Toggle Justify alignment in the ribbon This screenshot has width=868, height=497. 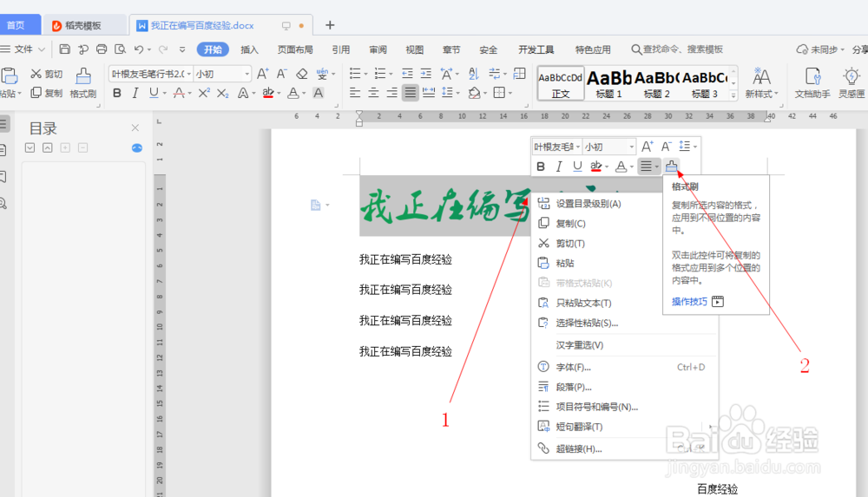(411, 93)
